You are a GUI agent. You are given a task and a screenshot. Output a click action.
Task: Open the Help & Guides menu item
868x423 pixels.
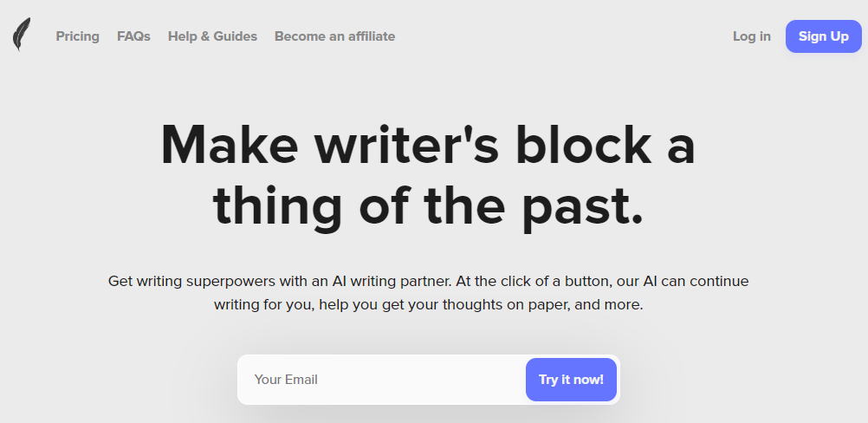[212, 36]
